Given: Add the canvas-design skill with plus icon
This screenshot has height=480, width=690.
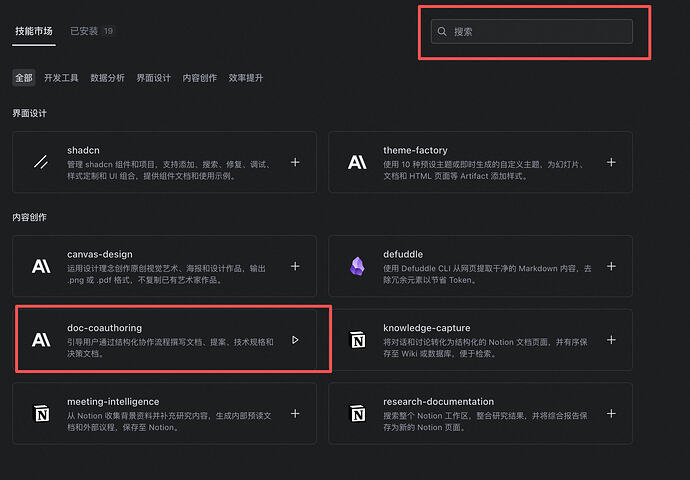Looking at the screenshot, I should point(295,266).
